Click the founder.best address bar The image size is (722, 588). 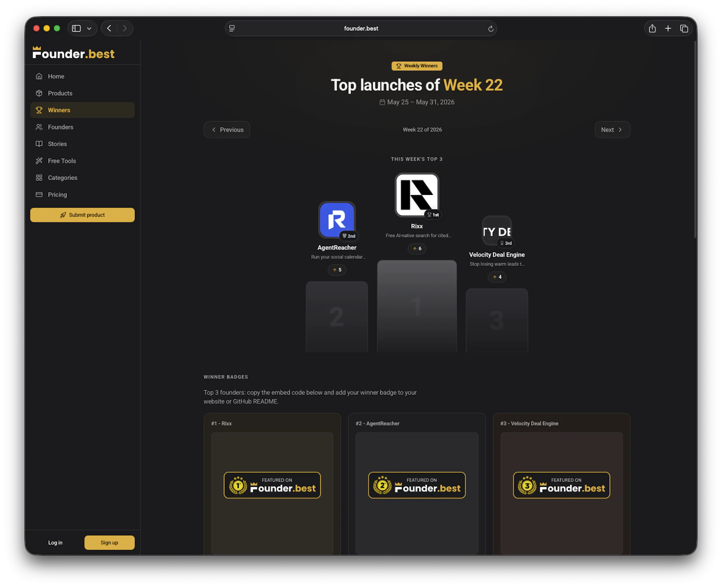click(x=361, y=28)
